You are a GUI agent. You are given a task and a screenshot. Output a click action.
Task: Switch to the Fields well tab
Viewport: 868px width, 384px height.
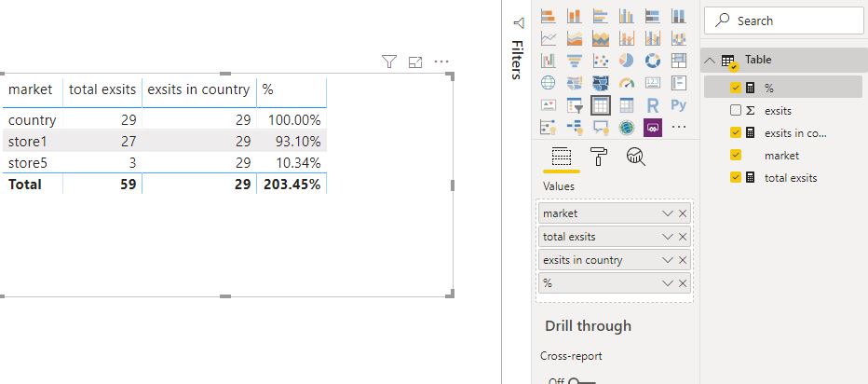(x=562, y=158)
